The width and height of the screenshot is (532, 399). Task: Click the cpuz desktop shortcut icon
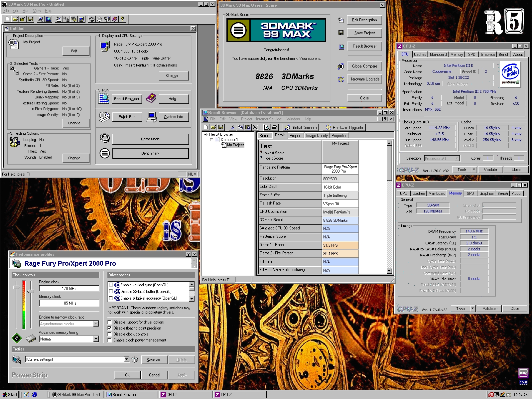pyautogui.click(x=523, y=373)
